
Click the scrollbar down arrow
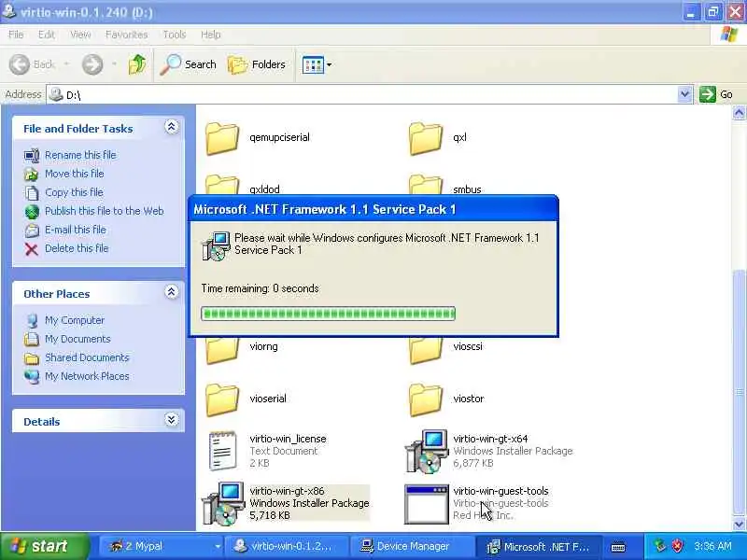point(739,524)
